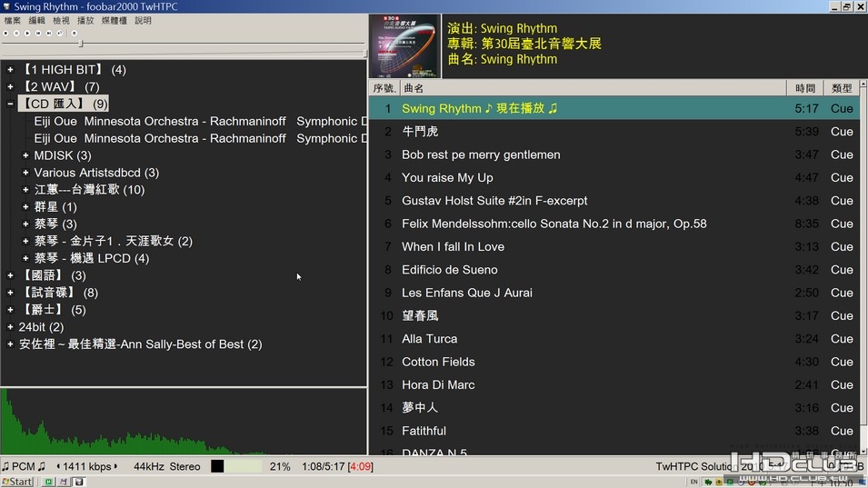Expand 蔡琴 - 機遇 LPCD (4) node
The width and height of the screenshot is (868, 488).
(25, 258)
